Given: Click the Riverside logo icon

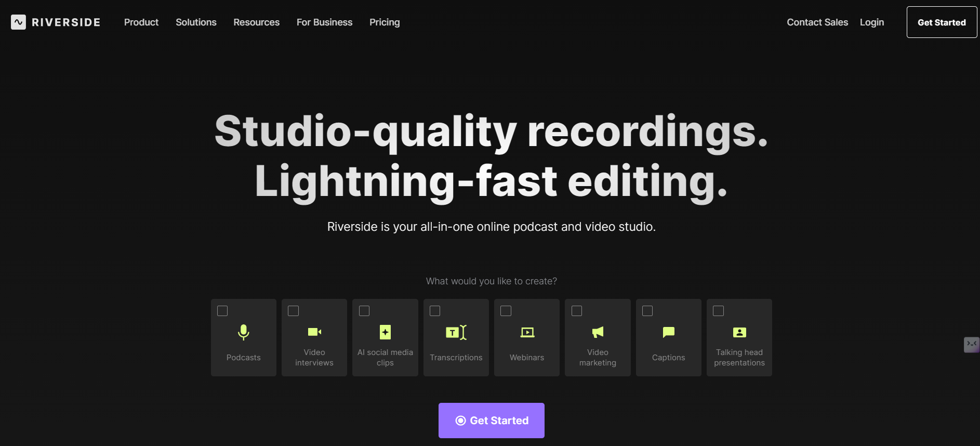Looking at the screenshot, I should tap(18, 22).
